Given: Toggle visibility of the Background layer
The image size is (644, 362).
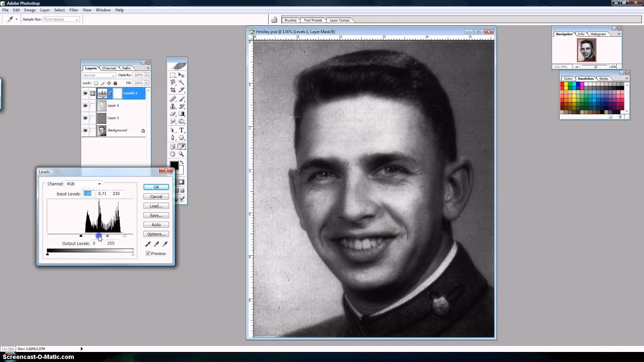Looking at the screenshot, I should pyautogui.click(x=85, y=131).
